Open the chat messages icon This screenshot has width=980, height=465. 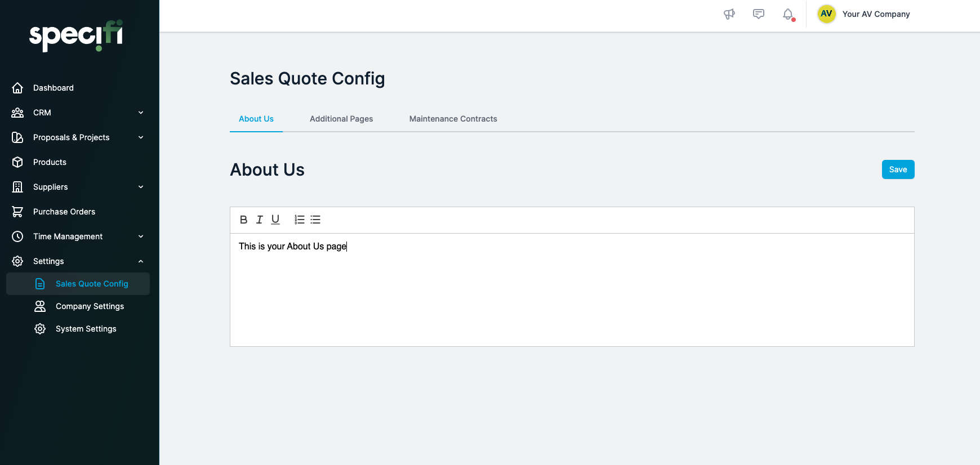point(759,14)
